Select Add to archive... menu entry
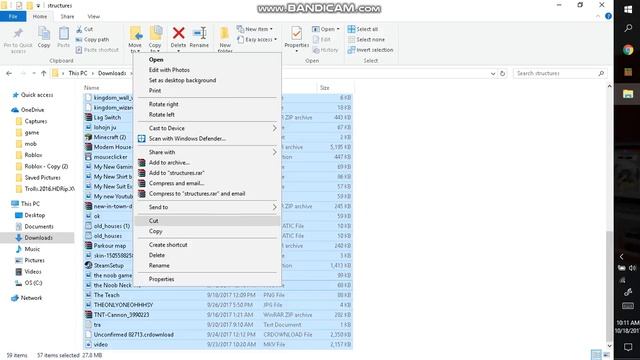Image resolution: width=640 pixels, height=360 pixels. (x=208, y=163)
